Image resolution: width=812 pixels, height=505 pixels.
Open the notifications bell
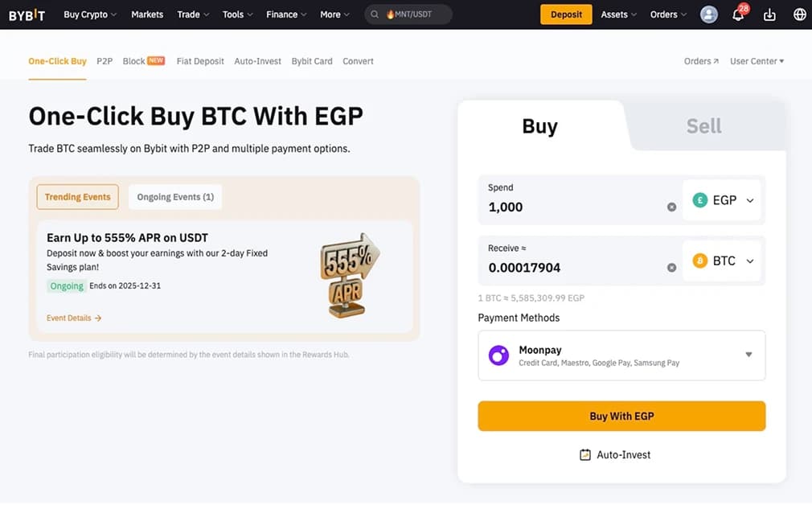tap(738, 14)
